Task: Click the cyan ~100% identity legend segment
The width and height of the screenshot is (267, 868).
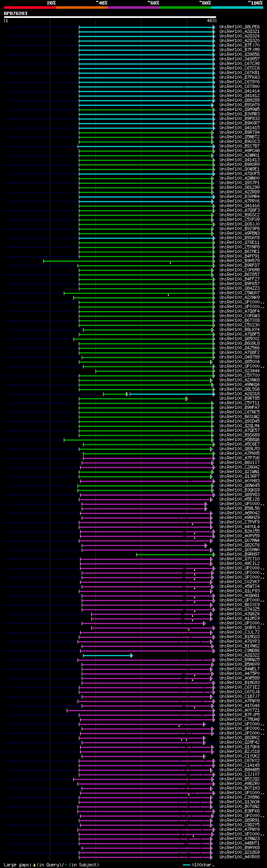Action: [237, 8]
